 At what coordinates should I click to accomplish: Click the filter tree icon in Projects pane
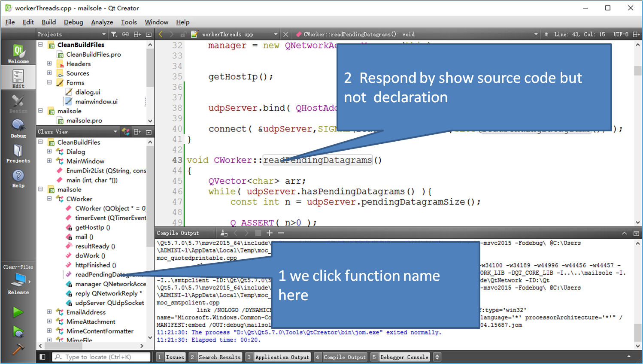114,34
